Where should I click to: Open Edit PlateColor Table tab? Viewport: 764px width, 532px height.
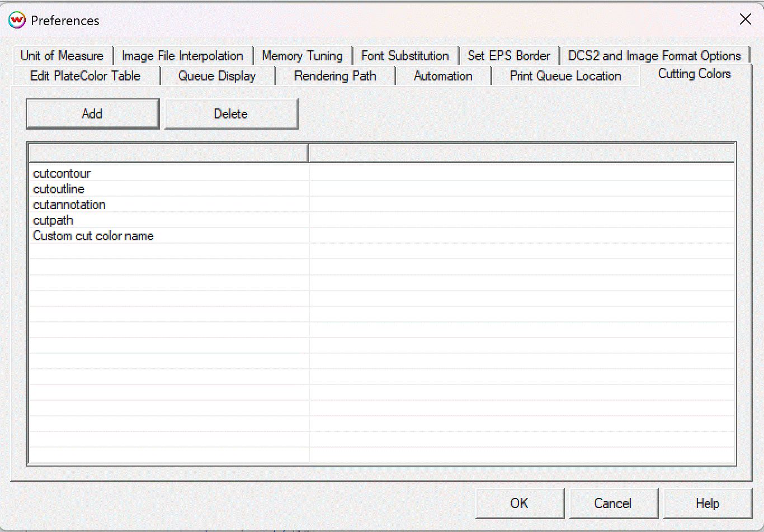tap(86, 76)
